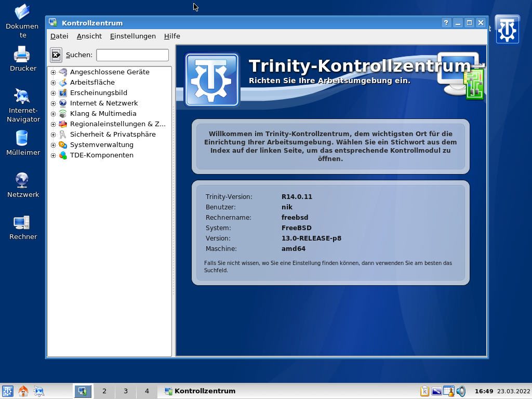Viewport: 532px width, 399px height.
Task: Open the Netzwerk desktop icon
Action: coord(22,180)
